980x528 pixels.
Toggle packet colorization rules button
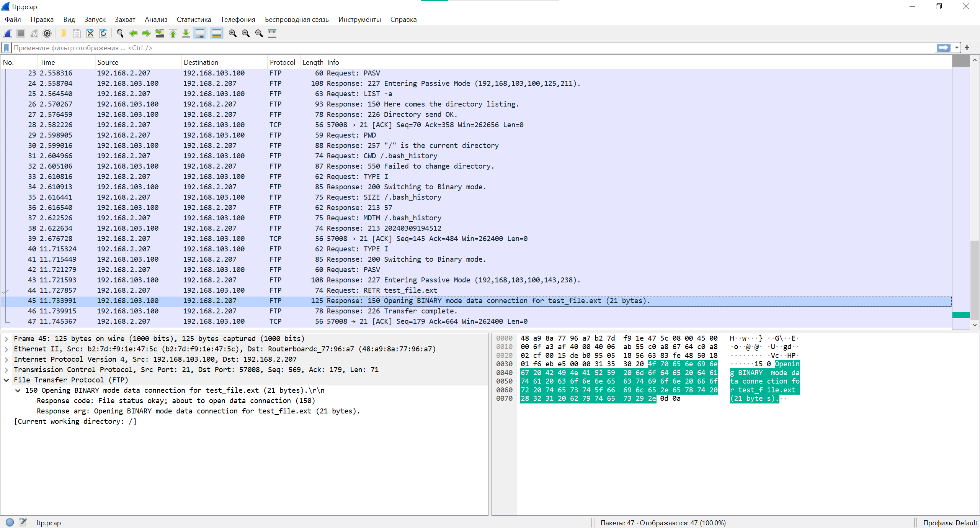[217, 33]
